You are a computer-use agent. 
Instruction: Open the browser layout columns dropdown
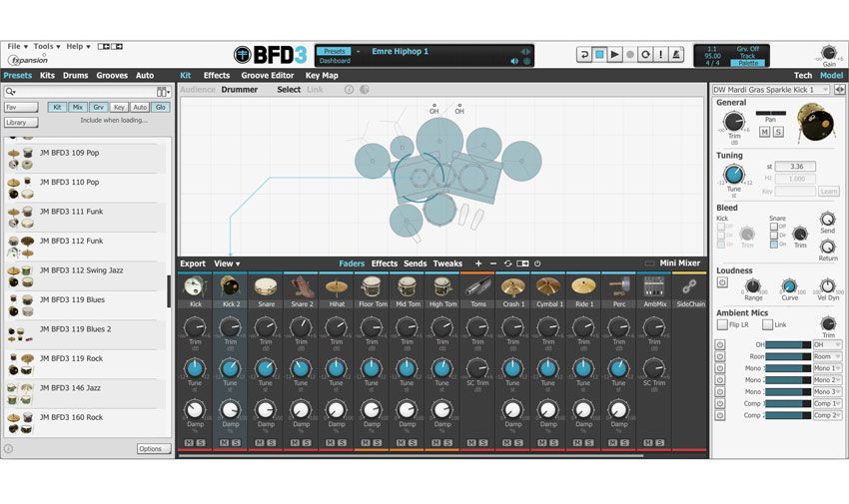pyautogui.click(x=163, y=92)
